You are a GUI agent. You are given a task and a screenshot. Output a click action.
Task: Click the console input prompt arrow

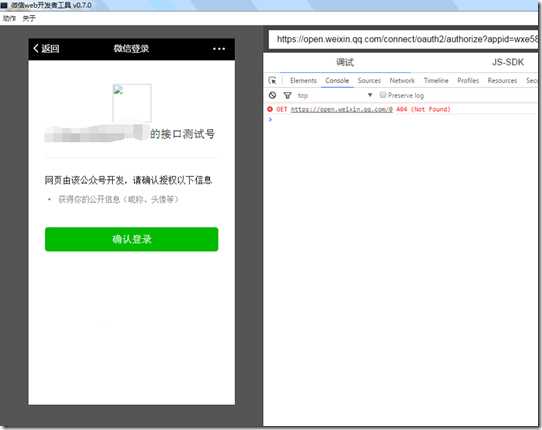click(270, 119)
